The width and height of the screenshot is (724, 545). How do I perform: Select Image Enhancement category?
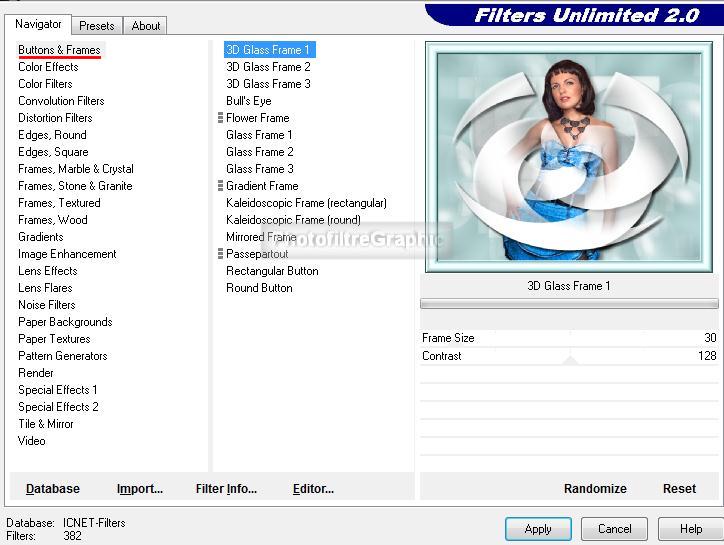coord(67,254)
